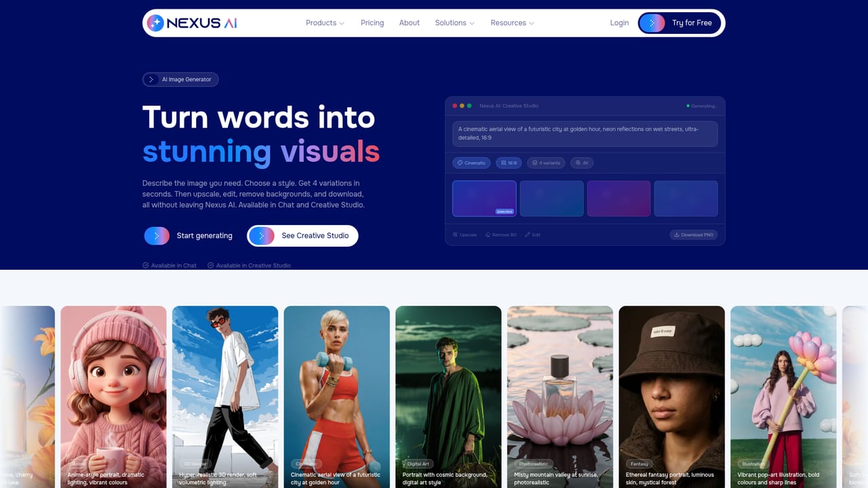The image size is (868, 488).
Task: Click the Start generating button
Action: (189, 236)
